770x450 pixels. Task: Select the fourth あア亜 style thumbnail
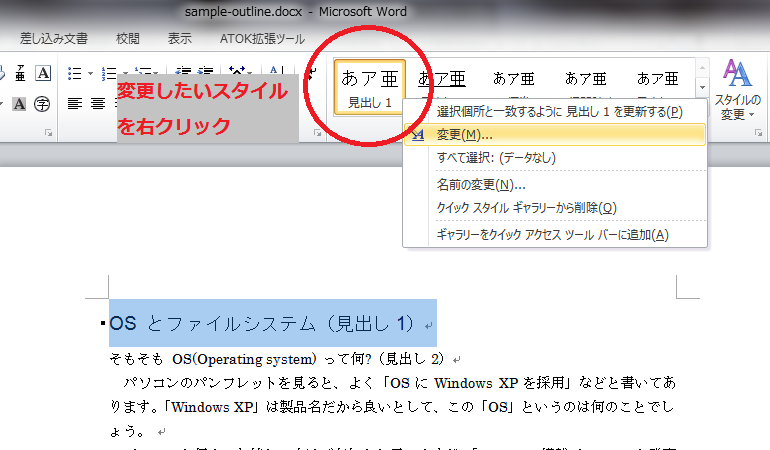(x=585, y=79)
